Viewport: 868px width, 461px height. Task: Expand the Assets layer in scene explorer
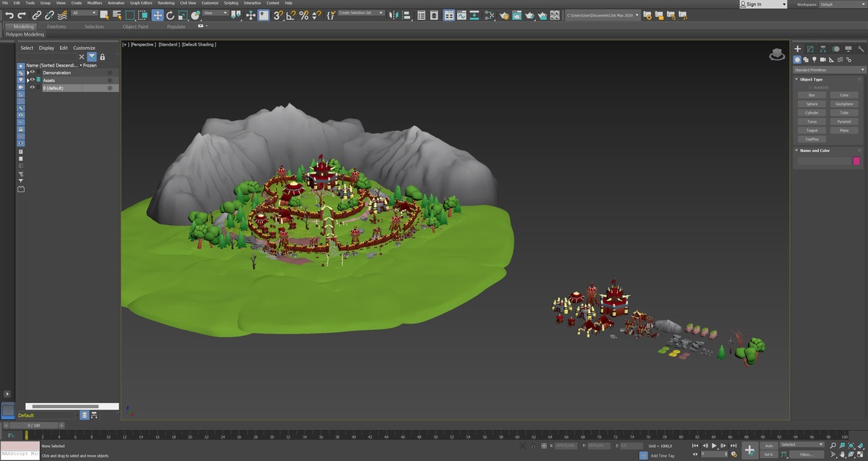[28, 80]
